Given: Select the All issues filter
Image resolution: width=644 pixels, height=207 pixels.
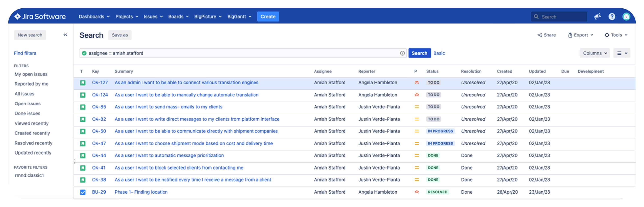Looking at the screenshot, I should pos(25,94).
